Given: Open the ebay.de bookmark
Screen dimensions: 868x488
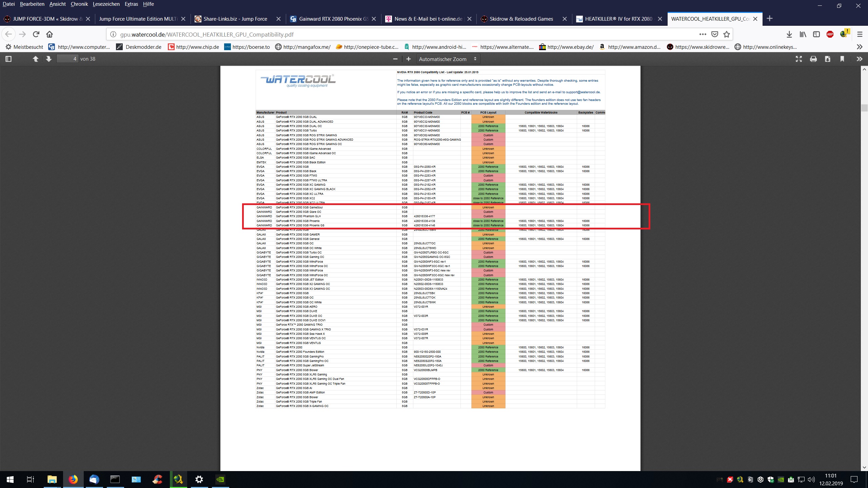Looking at the screenshot, I should tap(566, 47).
